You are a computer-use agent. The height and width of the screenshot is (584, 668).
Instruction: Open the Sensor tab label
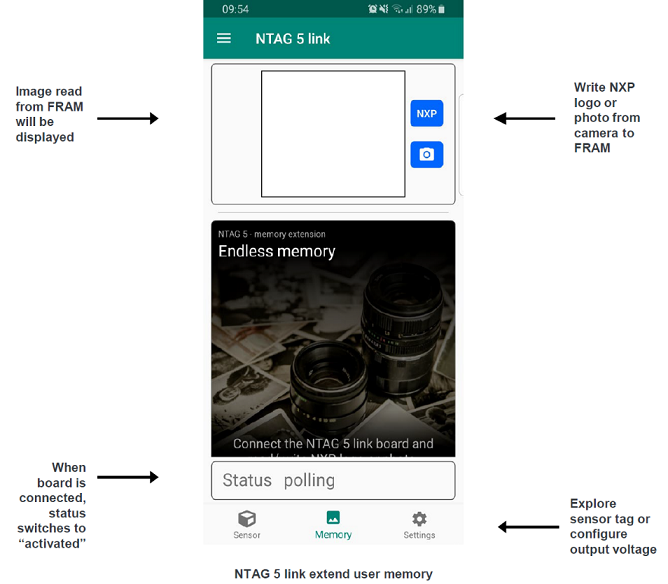pos(246,535)
